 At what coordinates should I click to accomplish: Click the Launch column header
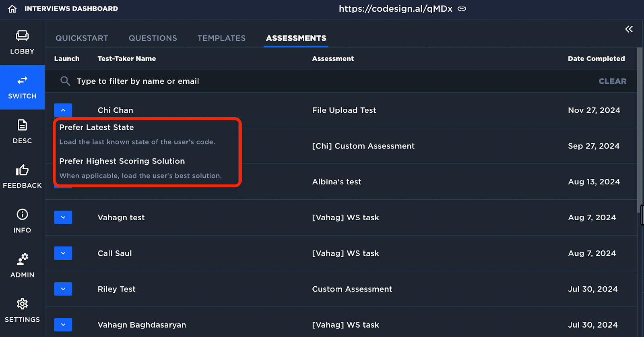tap(67, 59)
